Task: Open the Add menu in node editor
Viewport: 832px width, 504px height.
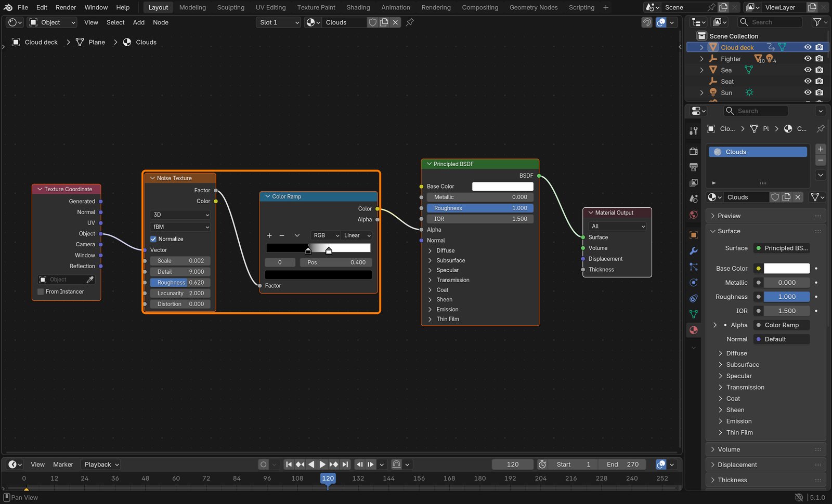Action: click(139, 22)
